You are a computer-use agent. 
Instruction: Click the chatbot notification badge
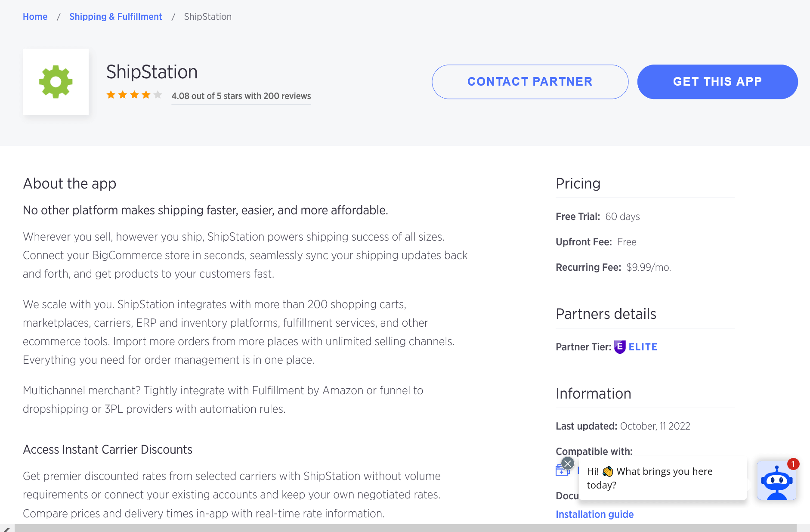point(793,464)
